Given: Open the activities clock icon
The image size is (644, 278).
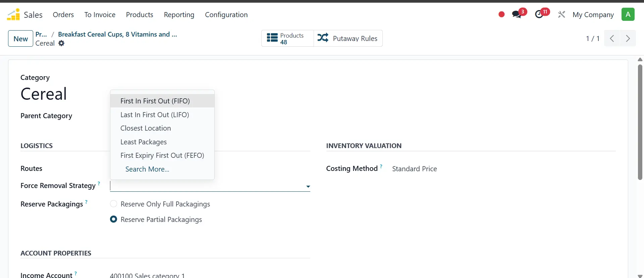Looking at the screenshot, I should point(539,14).
